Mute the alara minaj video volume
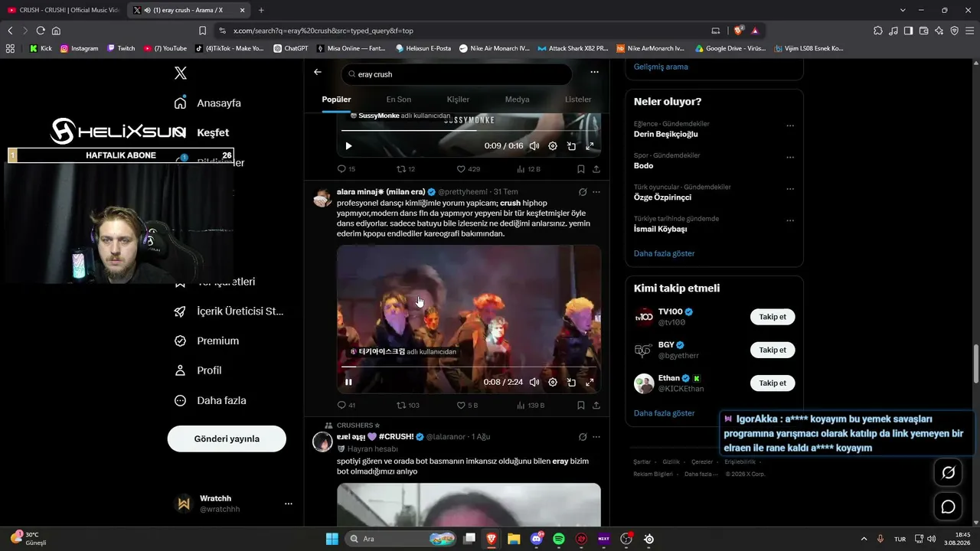980x551 pixels. point(534,382)
